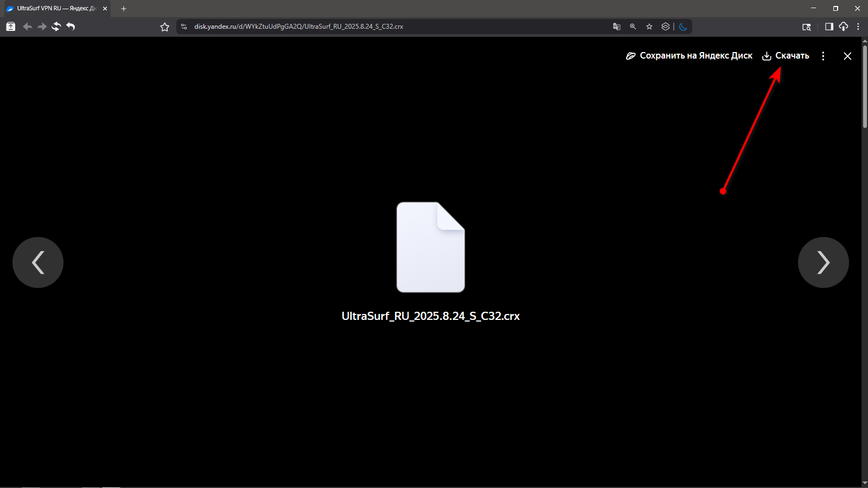Click the cloud download toolbar icon
The height and width of the screenshot is (488, 868).
[844, 27]
